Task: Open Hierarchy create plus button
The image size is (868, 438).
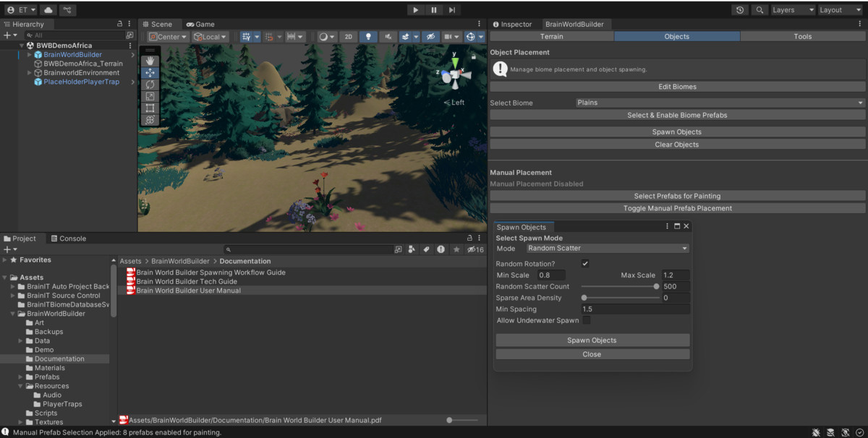Action: pyautogui.click(x=9, y=35)
